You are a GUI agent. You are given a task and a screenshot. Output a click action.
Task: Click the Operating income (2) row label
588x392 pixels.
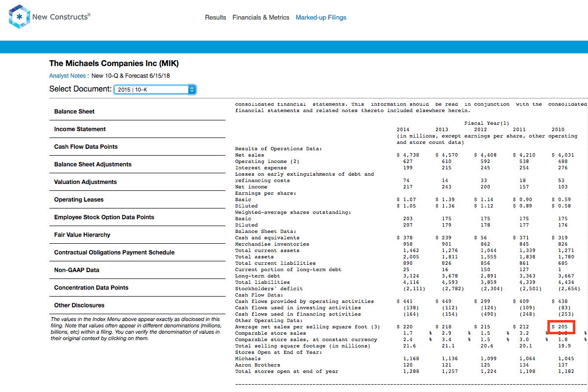click(267, 161)
